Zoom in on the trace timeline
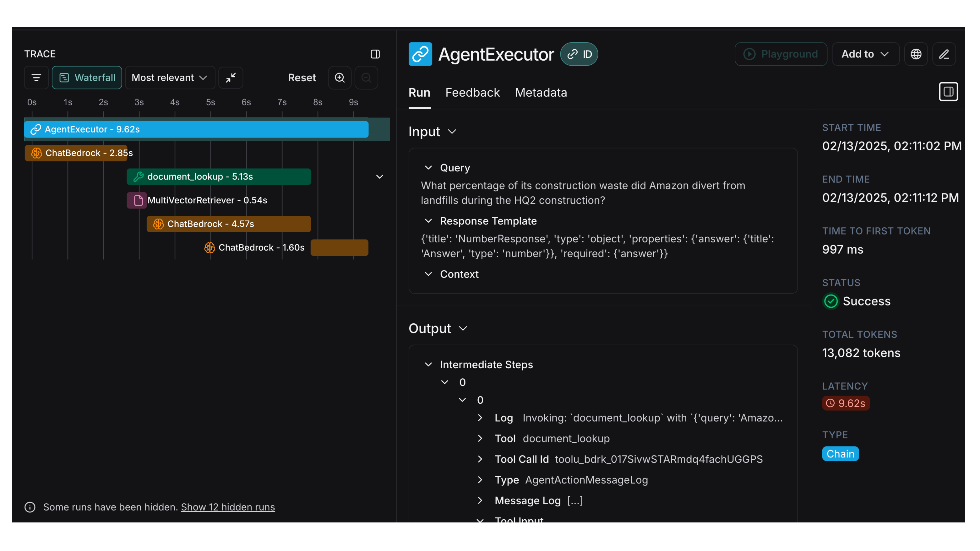Screen dimensions: 980x551 coord(339,78)
